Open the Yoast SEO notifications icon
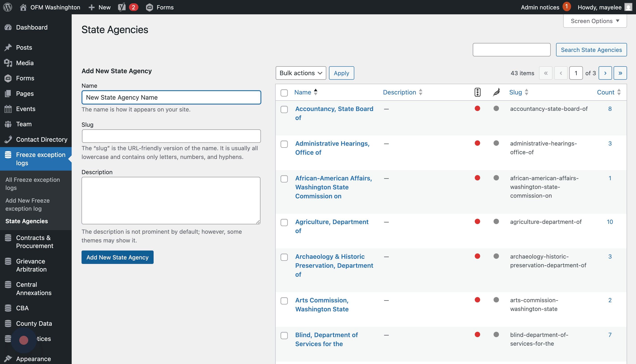The width and height of the screenshot is (636, 364). click(x=122, y=7)
